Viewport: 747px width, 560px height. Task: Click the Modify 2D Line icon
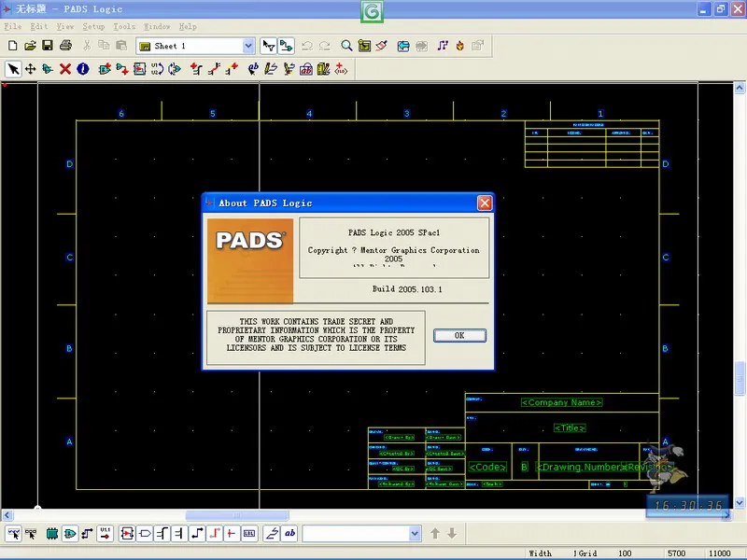(x=289, y=69)
